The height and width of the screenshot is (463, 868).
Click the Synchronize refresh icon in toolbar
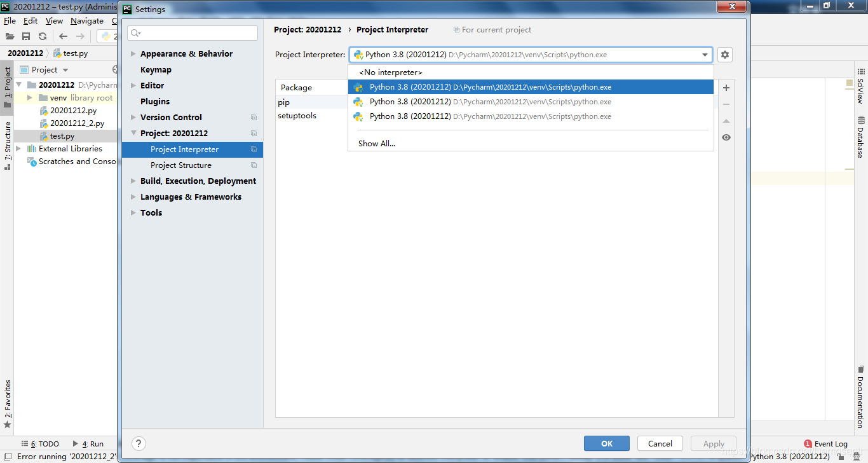(43, 36)
